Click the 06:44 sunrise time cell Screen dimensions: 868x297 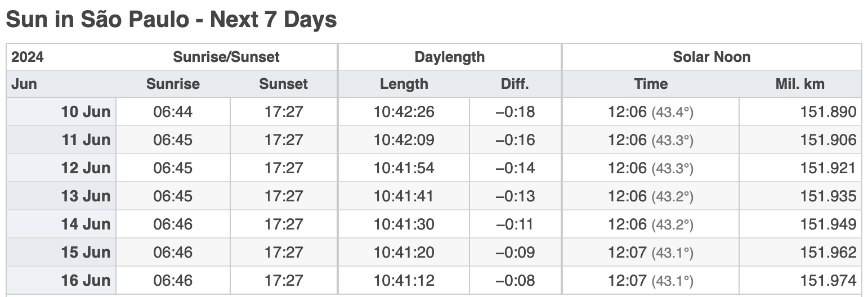(x=173, y=111)
